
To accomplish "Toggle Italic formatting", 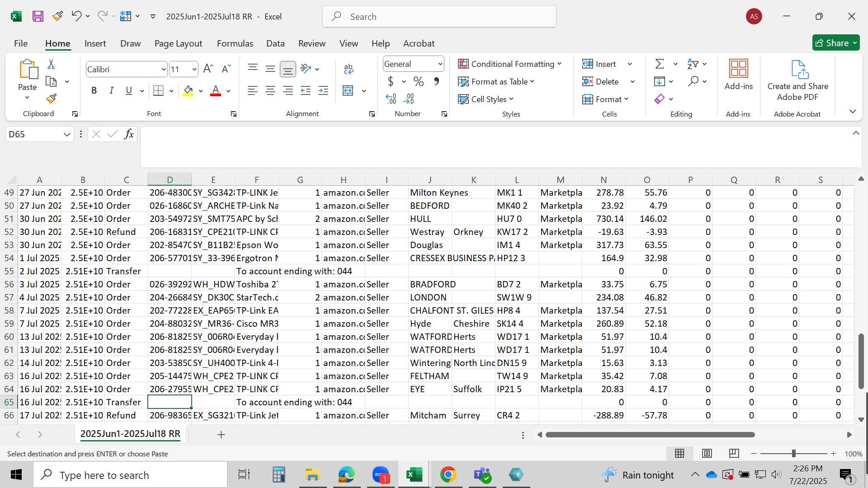I will (111, 91).
